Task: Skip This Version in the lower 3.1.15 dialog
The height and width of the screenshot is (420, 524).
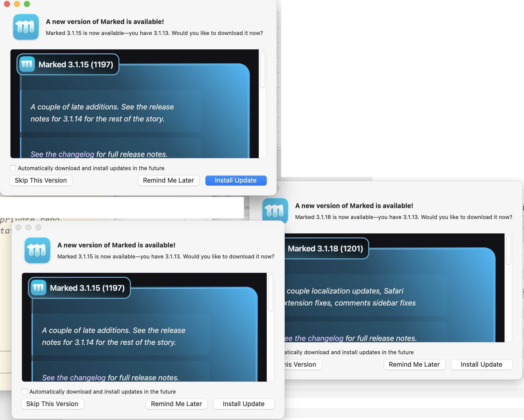Action: point(52,404)
